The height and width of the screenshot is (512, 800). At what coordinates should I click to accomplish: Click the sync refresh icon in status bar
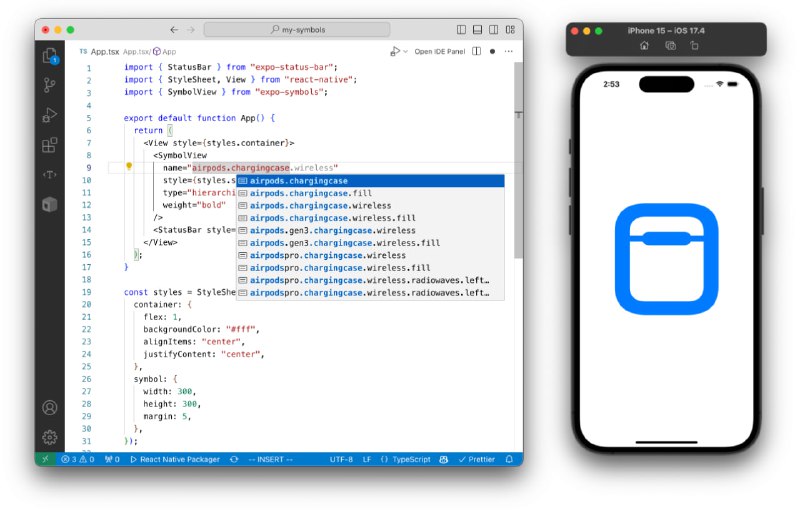click(x=234, y=459)
